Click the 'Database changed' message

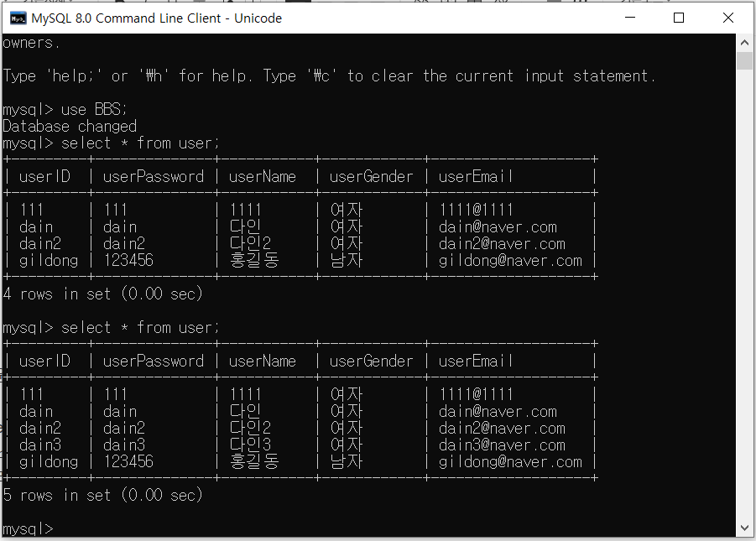coord(70,127)
